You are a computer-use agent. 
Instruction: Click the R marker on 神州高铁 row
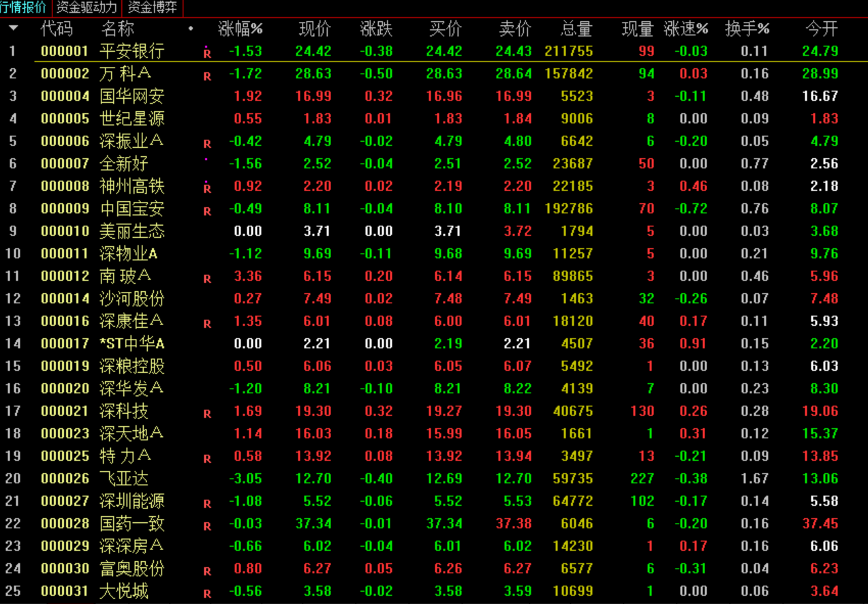coord(207,189)
